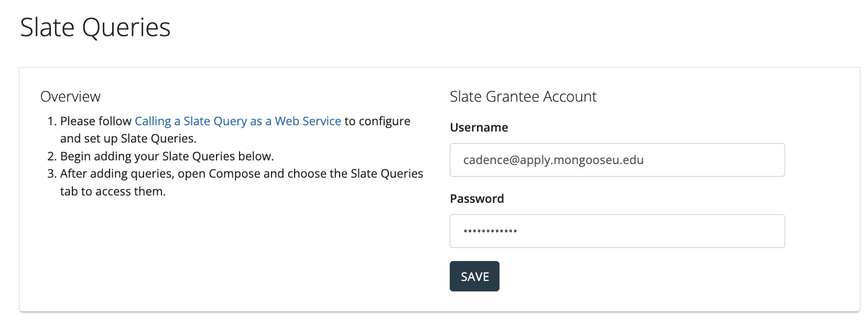
Task: Click the "After adding queries, open Compose" step
Action: (x=241, y=173)
